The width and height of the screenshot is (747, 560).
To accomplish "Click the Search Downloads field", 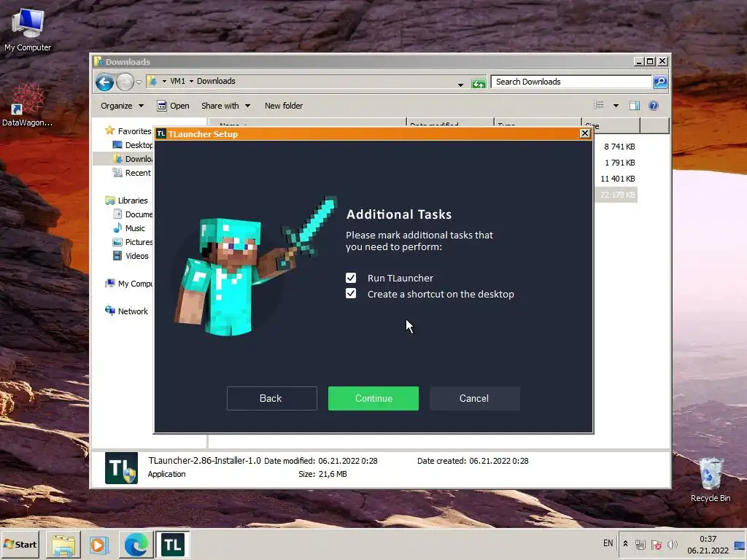I will coord(571,82).
